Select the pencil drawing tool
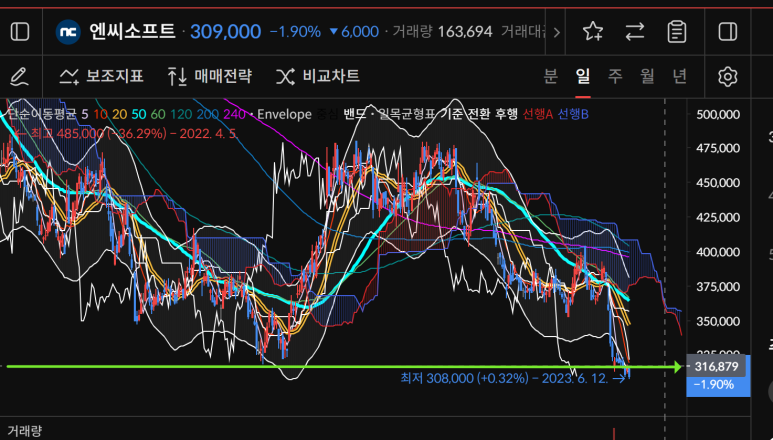Viewport: 773px width, 440px height. 19,77
